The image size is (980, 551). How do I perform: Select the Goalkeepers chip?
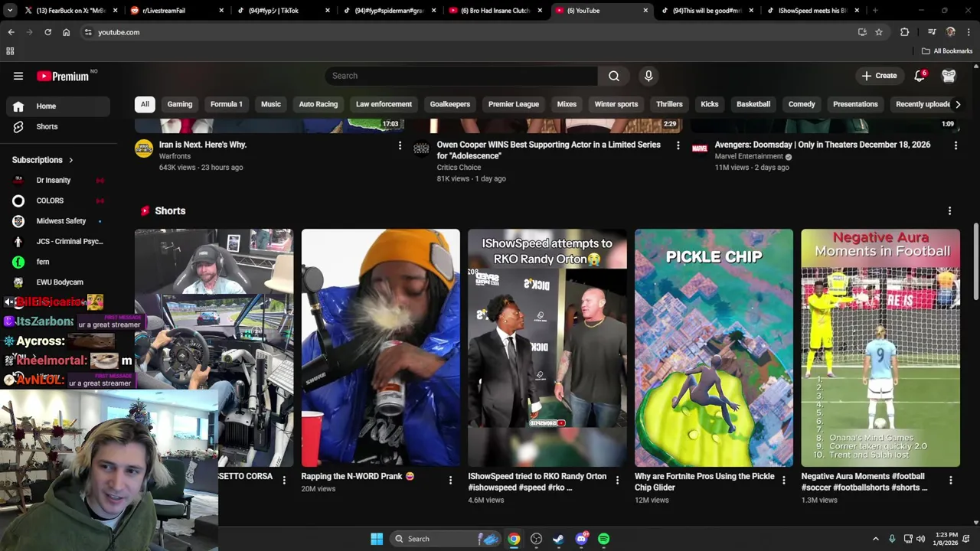[x=450, y=104]
